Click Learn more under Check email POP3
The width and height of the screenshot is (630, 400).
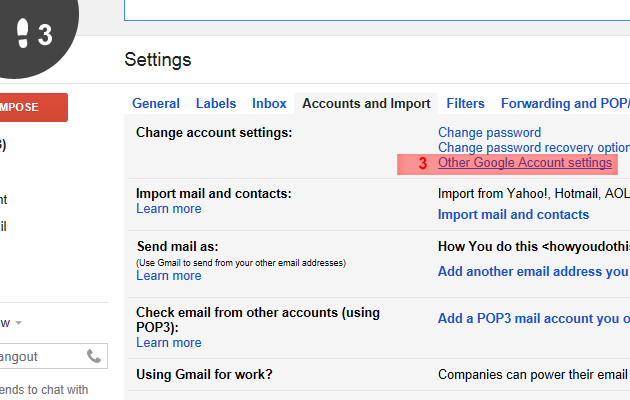(x=169, y=343)
